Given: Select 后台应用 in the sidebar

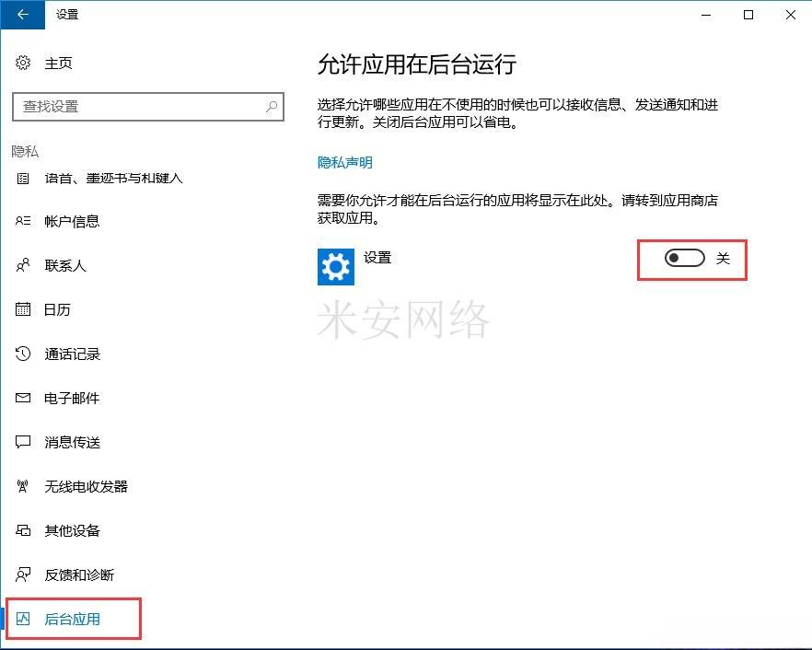Looking at the screenshot, I should [73, 619].
